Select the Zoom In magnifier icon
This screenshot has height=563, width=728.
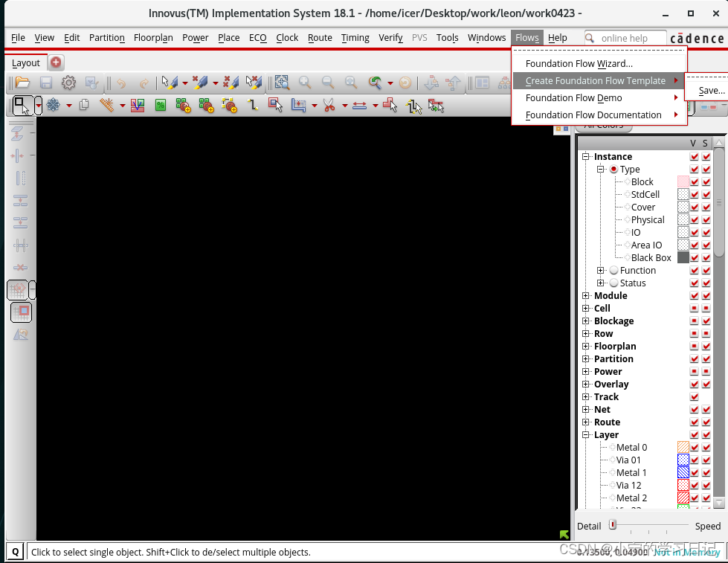305,84
